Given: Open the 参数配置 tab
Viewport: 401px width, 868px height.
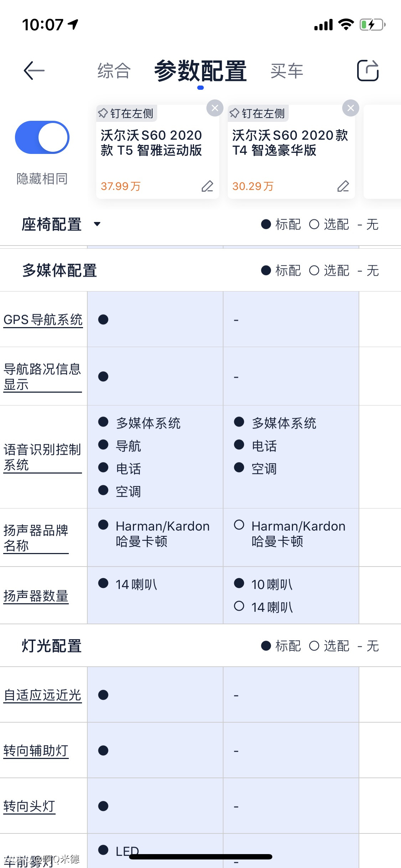Looking at the screenshot, I should click(x=200, y=71).
